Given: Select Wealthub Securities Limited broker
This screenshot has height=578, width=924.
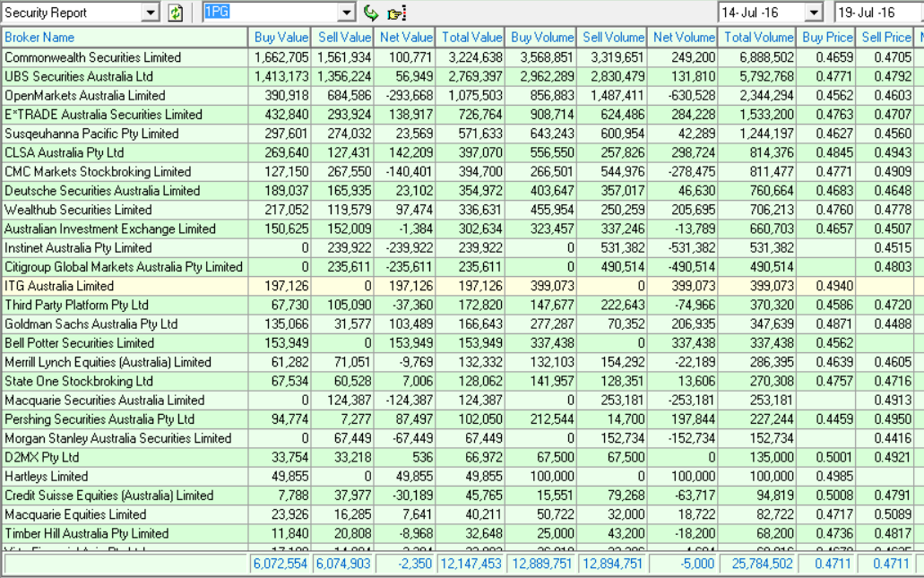Looking at the screenshot, I should tap(78, 210).
